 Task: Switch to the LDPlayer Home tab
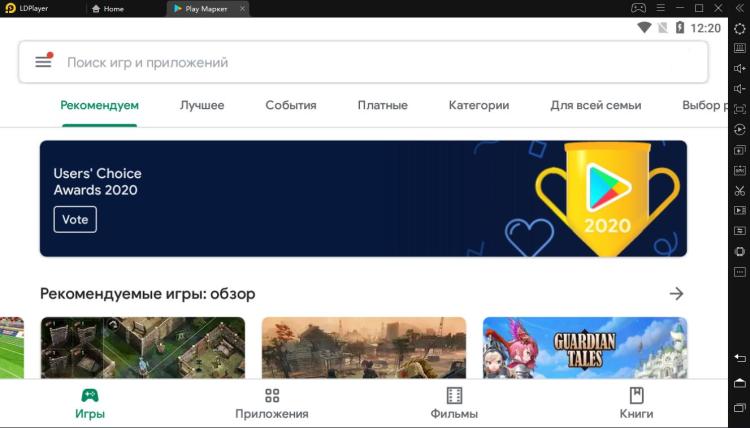tap(108, 9)
